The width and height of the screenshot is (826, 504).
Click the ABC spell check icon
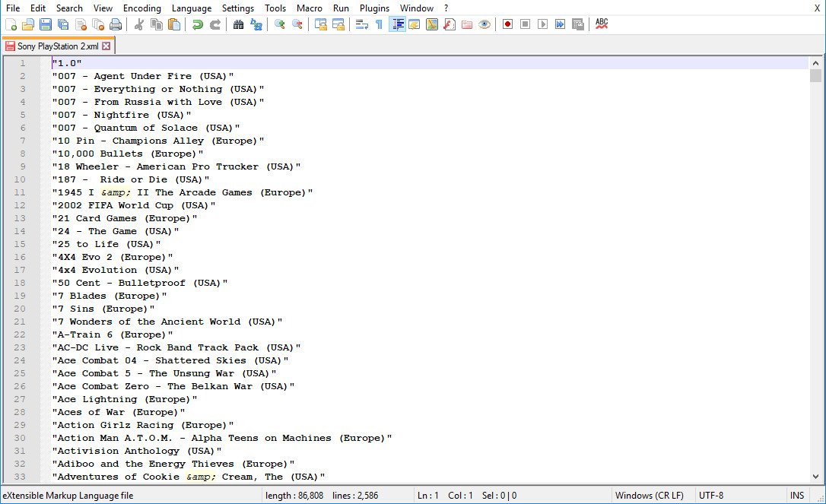point(602,24)
